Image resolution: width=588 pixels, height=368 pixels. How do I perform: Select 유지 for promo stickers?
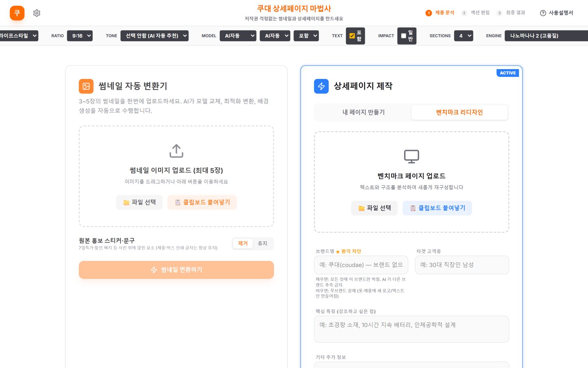click(263, 244)
